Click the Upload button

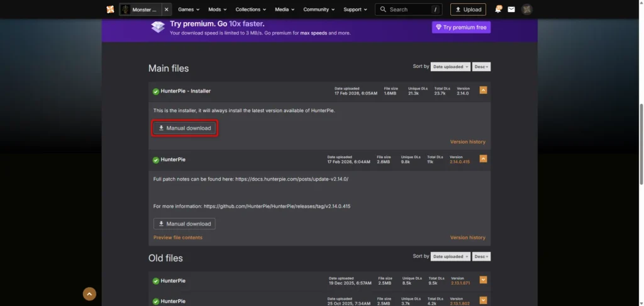point(468,9)
